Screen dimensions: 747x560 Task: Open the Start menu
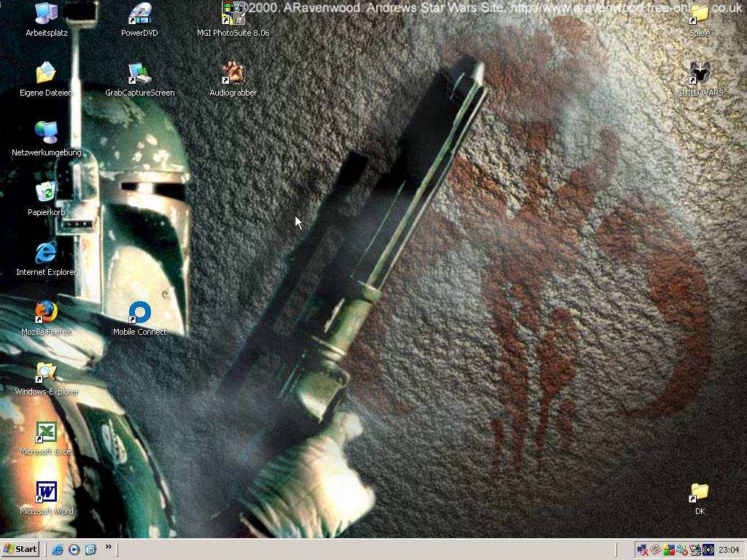tap(20, 549)
